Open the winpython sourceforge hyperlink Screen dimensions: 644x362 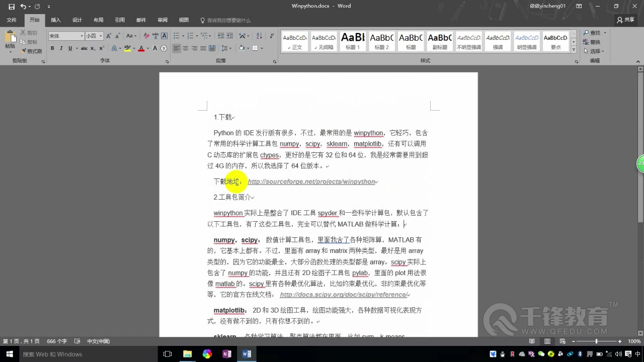click(311, 182)
